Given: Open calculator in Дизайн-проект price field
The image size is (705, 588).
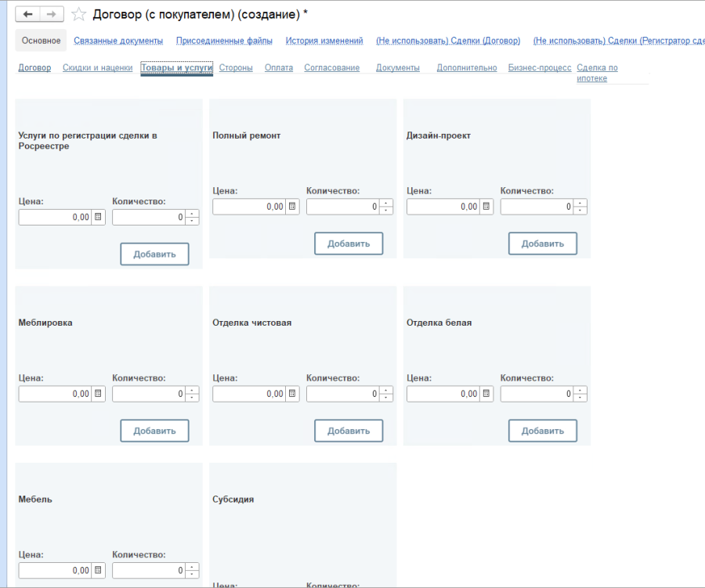Looking at the screenshot, I should click(x=486, y=207).
